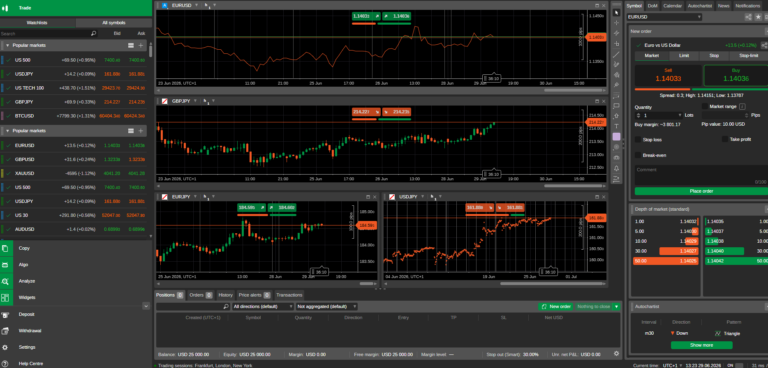Click the Buy 1.14036 button
Image resolution: width=768 pixels, height=368 pixels.
736,75
